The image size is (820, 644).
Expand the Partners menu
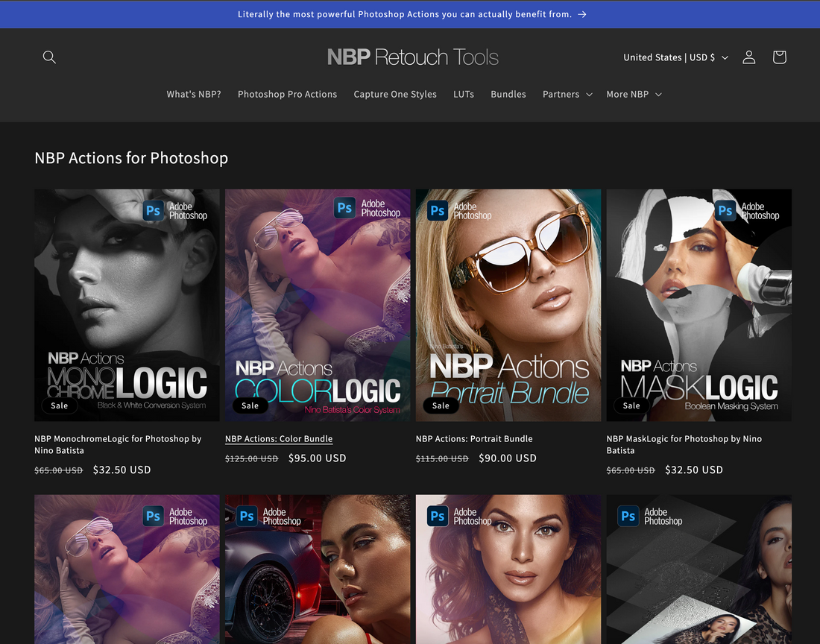[567, 94]
